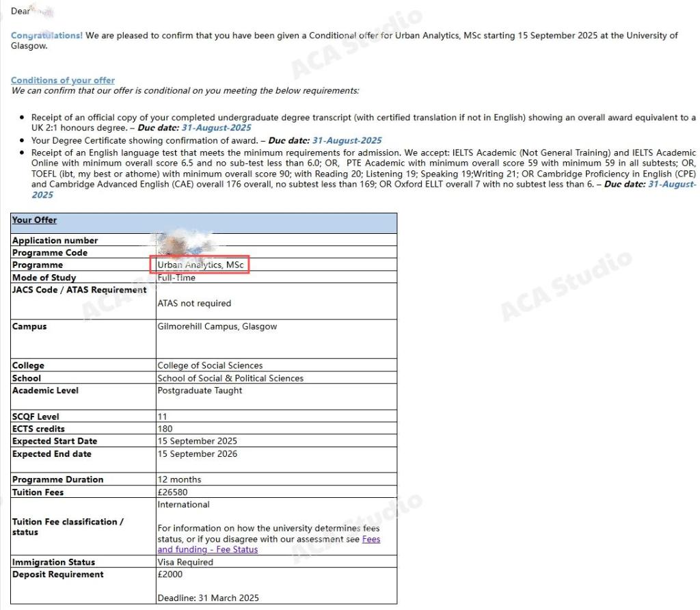Select the Congratulations! text at the top
Viewport: 700px width, 610px height.
tap(46, 36)
